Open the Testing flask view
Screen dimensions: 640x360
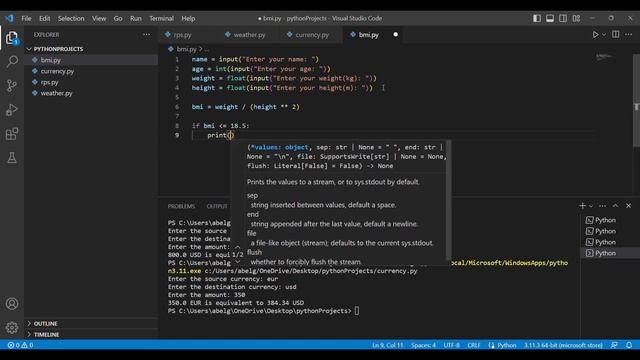12,158
